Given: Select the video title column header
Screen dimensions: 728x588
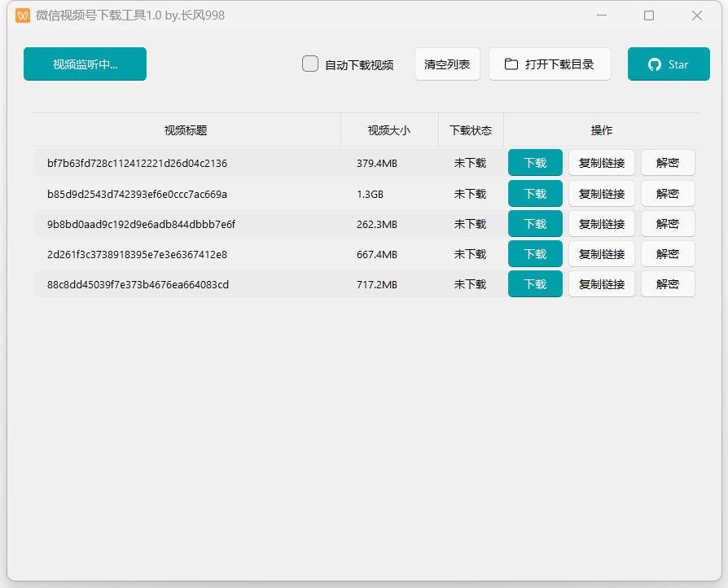Looking at the screenshot, I should [186, 130].
